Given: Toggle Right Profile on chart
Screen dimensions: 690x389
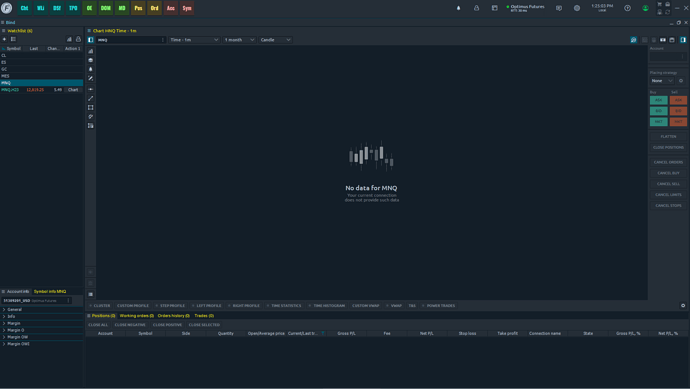Looking at the screenshot, I should pyautogui.click(x=244, y=305).
